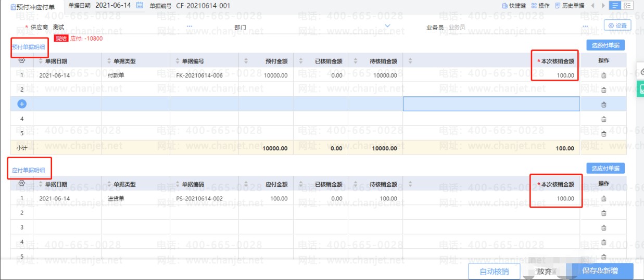The image size is (644, 280).
Task: Delete row 3 in payable detail table
Action: [604, 228]
